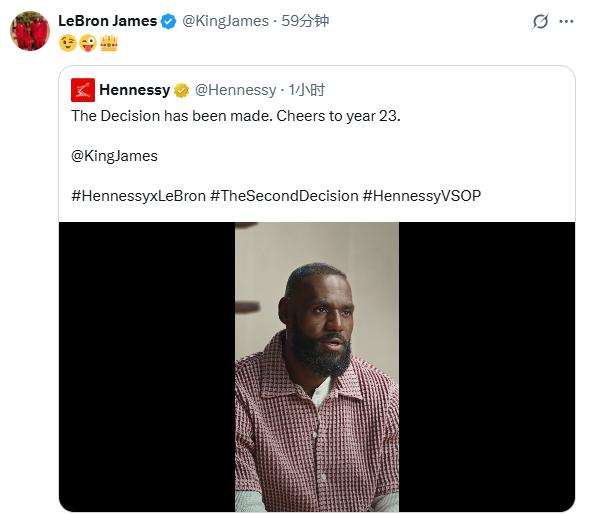The width and height of the screenshot is (592, 515).
Task: Click LeBron's blue verified badge
Action: click(x=168, y=22)
